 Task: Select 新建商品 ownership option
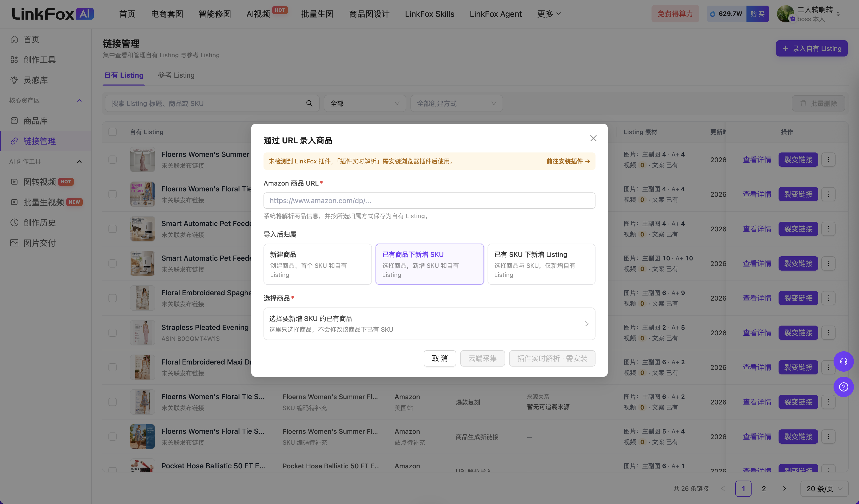tap(317, 264)
